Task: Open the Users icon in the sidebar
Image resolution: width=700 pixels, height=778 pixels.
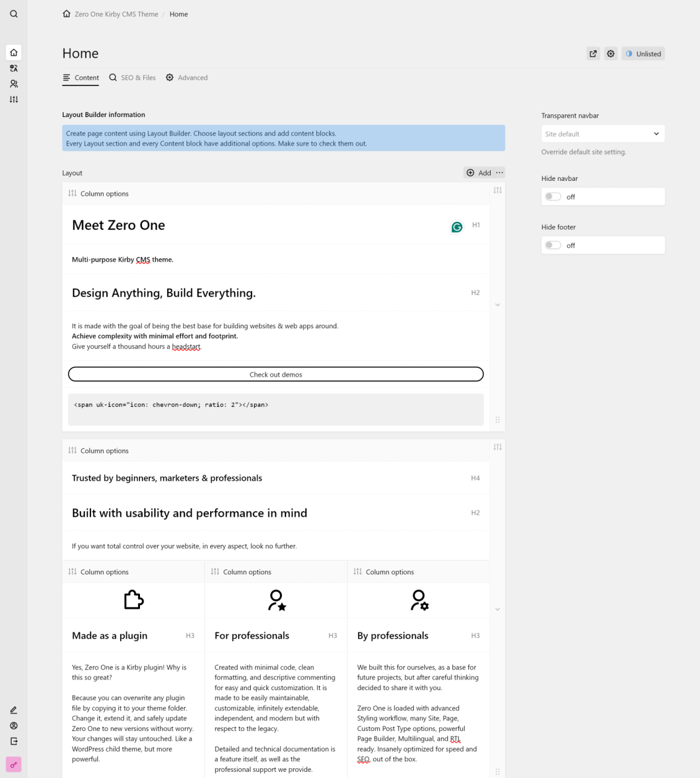Action: 14,84
